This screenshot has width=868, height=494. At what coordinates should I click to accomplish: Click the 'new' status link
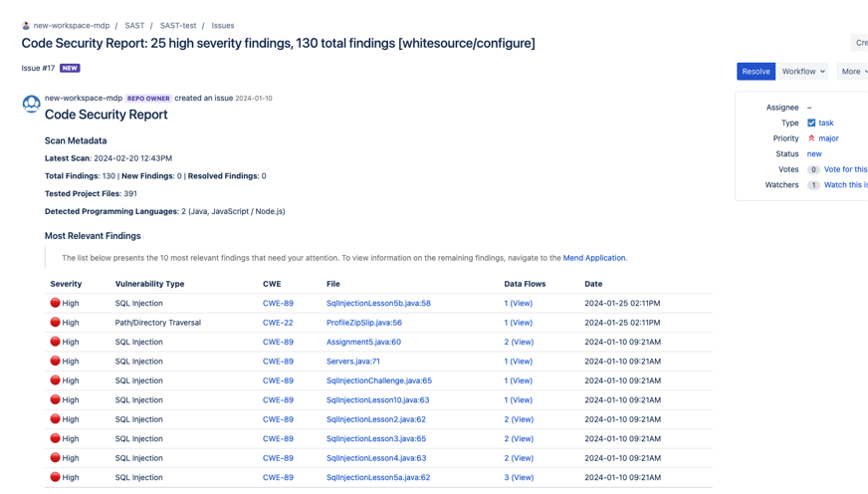[814, 154]
